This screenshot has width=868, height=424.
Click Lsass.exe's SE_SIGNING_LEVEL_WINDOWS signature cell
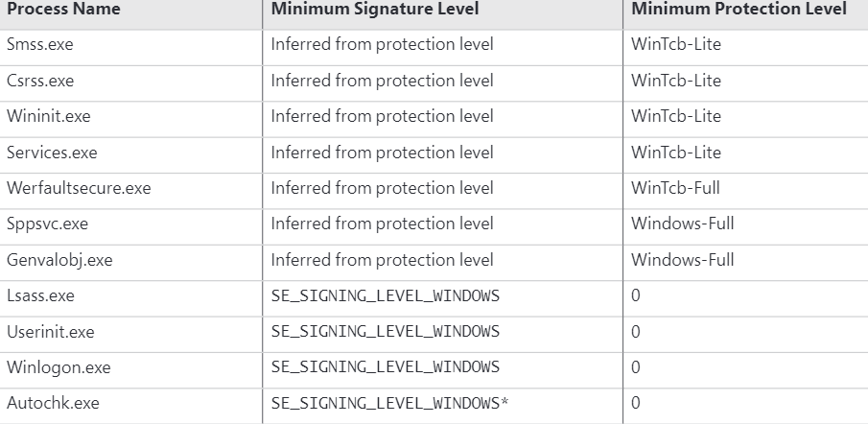click(386, 295)
